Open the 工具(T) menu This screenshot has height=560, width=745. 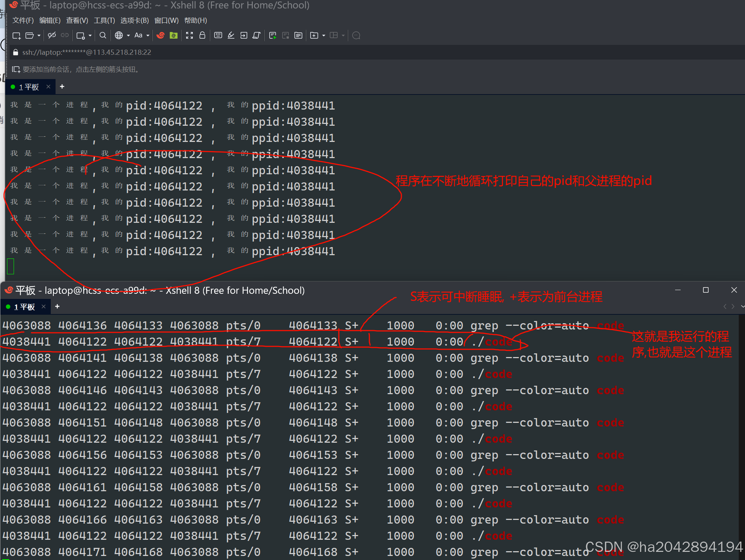pos(104,20)
